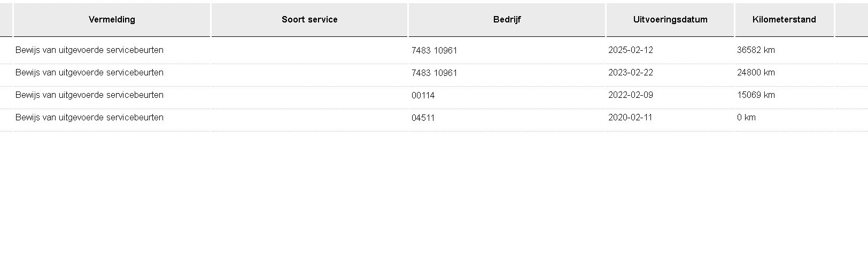Select the date 2022-02-09
Image resolution: width=868 pixels, height=261 pixels.
(x=631, y=95)
